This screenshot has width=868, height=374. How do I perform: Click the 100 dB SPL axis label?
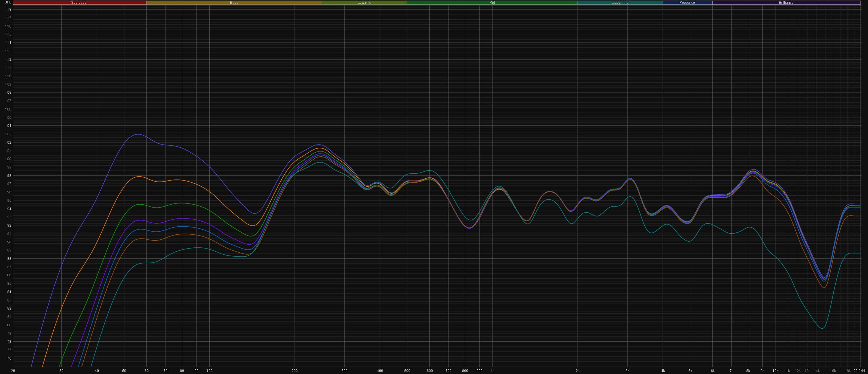8,159
